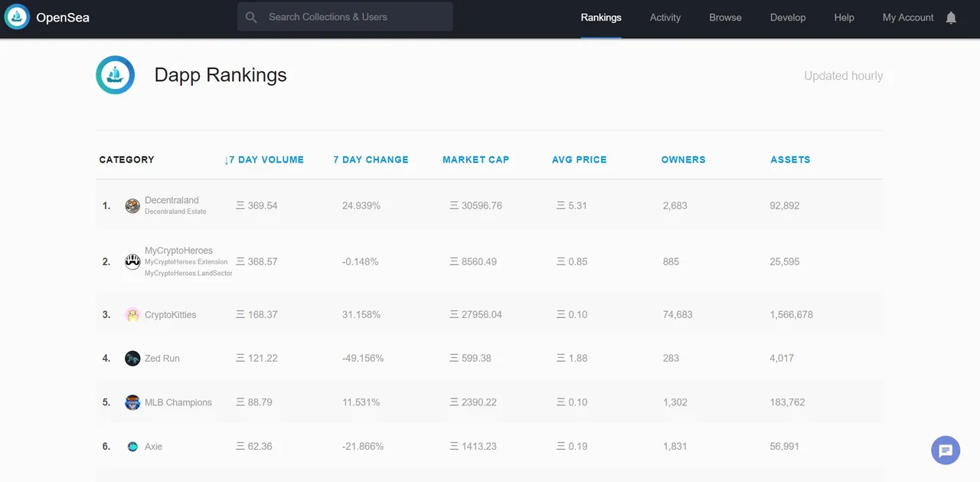Click Decentraland's 2,683 owners count
This screenshot has height=482, width=980.
pos(675,205)
